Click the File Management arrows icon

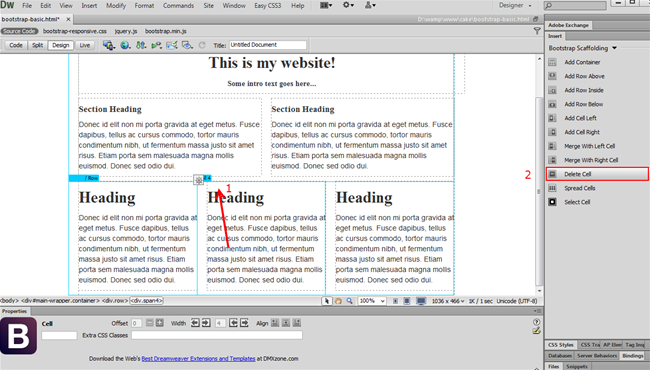pos(141,45)
